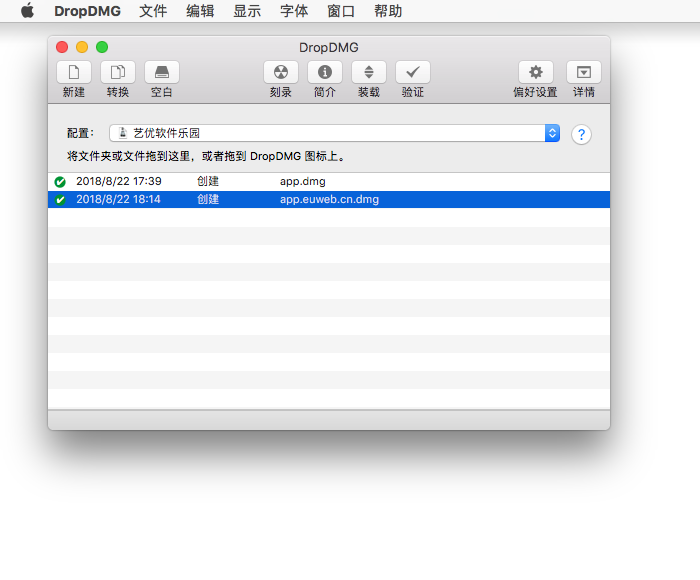
Task: Open the 窗口 menu
Action: pos(341,11)
